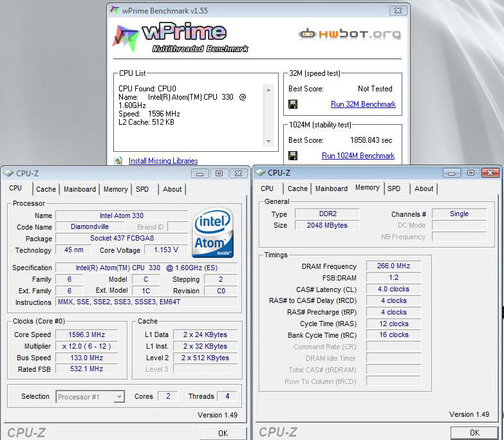The height and width of the screenshot is (440, 504).
Task: Open About tab in right CPU-Z window
Action: pos(424,188)
